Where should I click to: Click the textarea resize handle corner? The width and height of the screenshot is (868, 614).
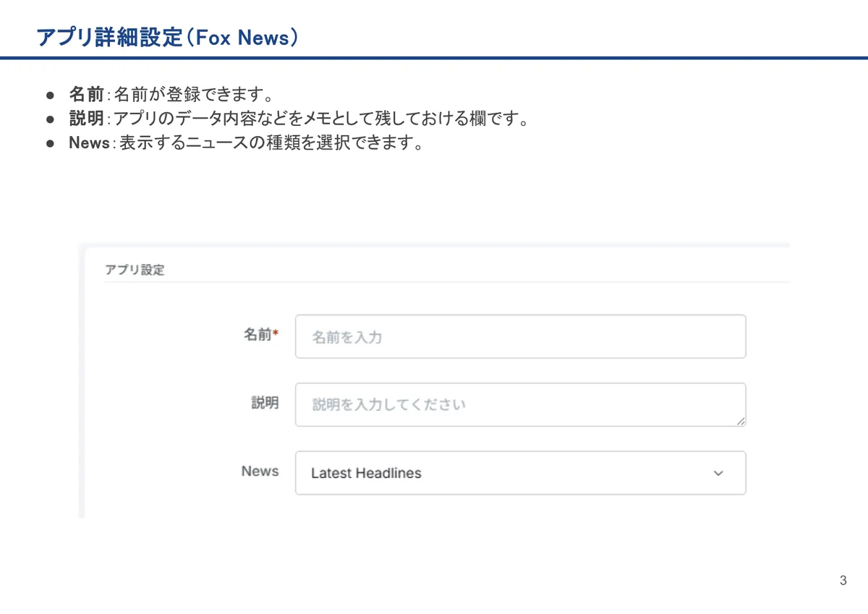(740, 420)
